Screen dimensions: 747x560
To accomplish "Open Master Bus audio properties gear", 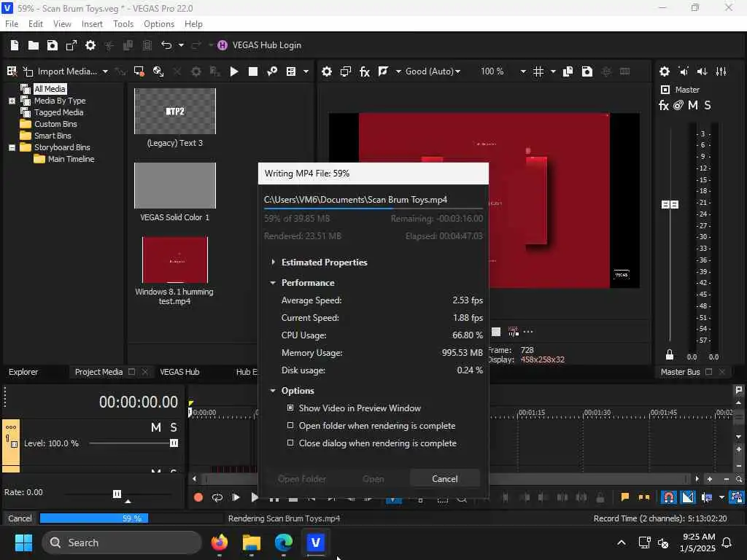I will pyautogui.click(x=665, y=71).
